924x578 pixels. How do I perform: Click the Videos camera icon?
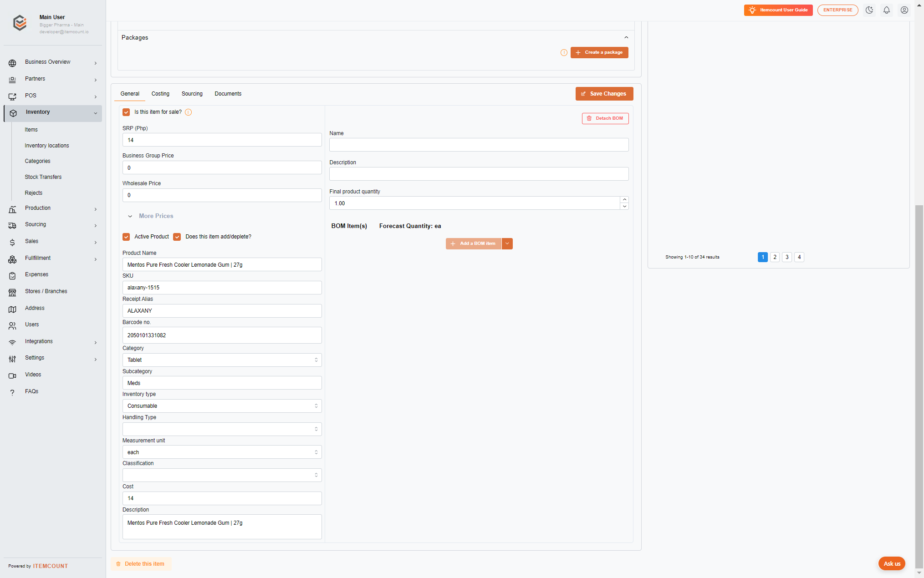pos(12,375)
